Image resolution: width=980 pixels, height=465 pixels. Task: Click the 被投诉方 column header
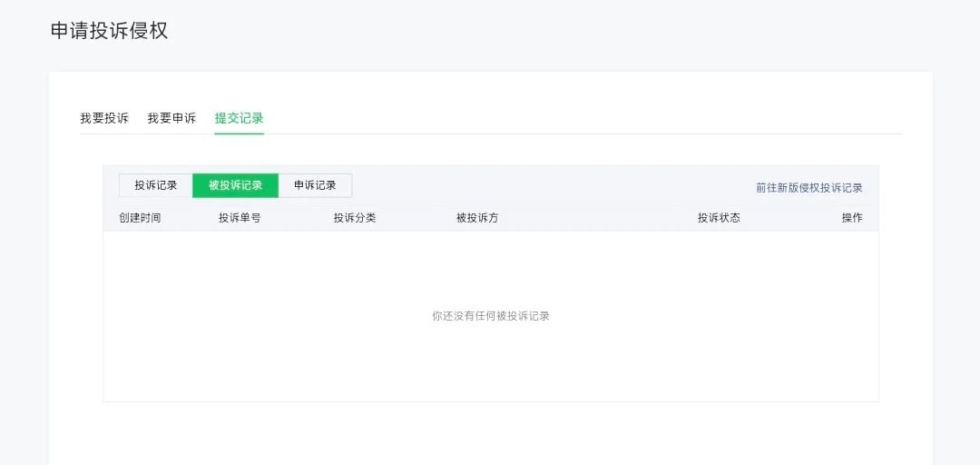[x=477, y=218]
